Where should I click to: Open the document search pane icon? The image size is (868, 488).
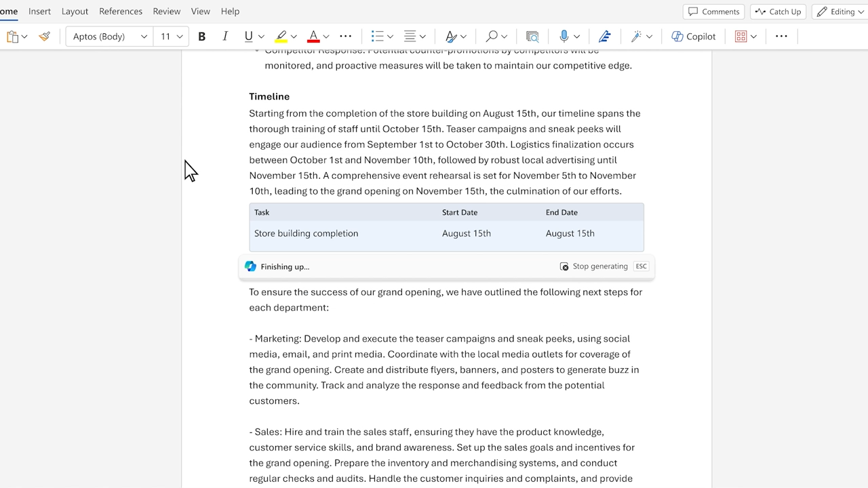point(533,37)
